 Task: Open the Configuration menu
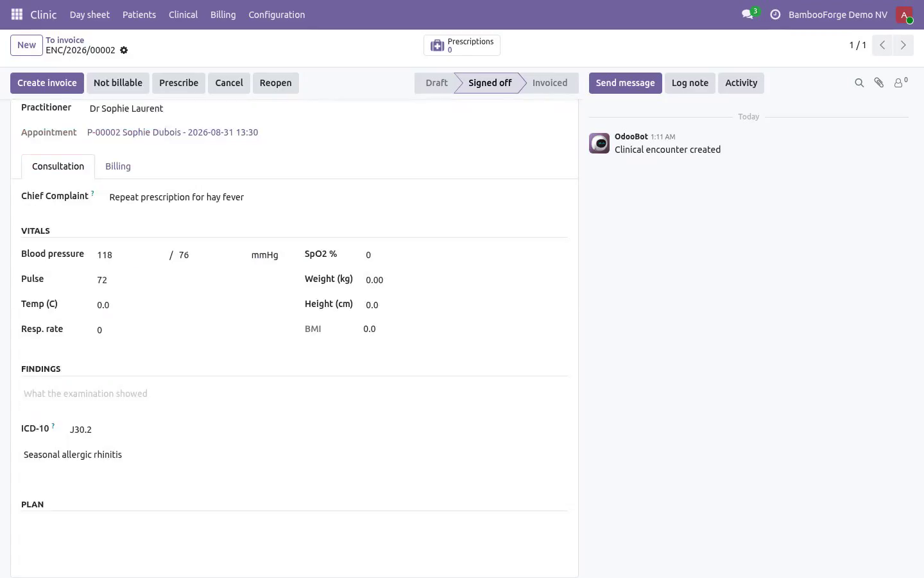click(277, 14)
